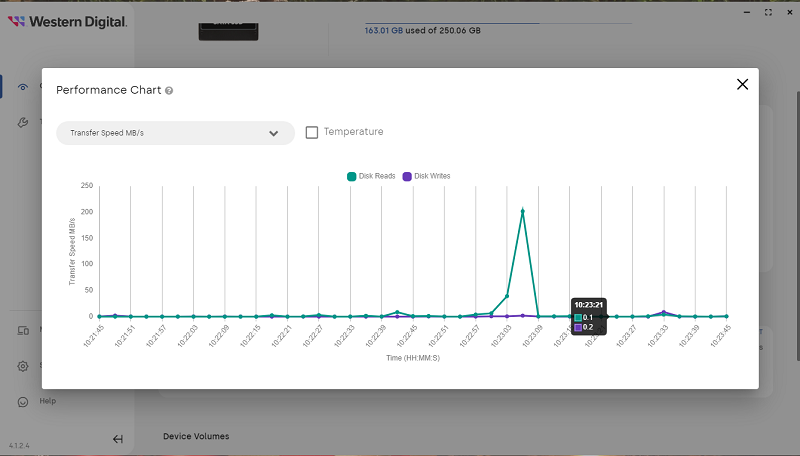Viewport: 800px width, 456px height.
Task: Open the wrench Tools sidebar icon
Action: [22, 122]
